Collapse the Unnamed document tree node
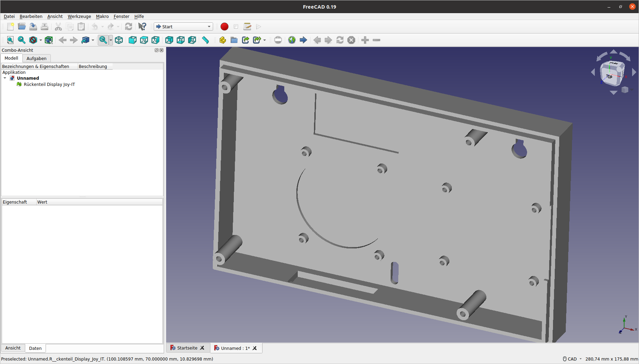Screen dimensions: 639x364 pyautogui.click(x=5, y=78)
